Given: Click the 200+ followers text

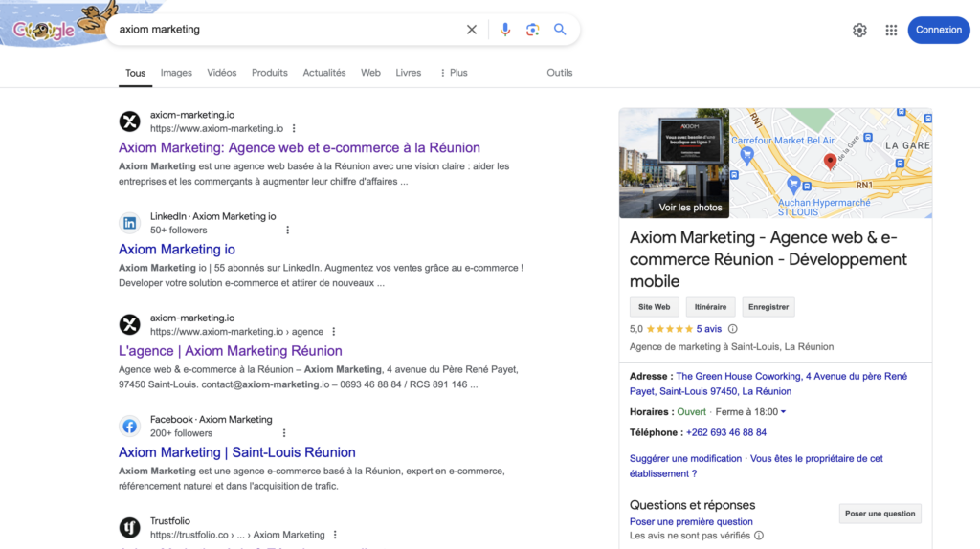Looking at the screenshot, I should (x=181, y=433).
